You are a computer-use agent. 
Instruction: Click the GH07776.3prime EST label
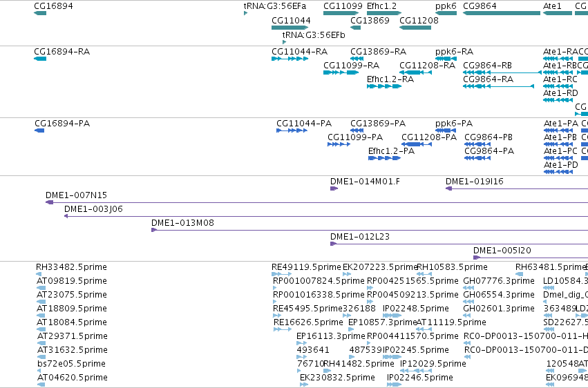(x=499, y=281)
